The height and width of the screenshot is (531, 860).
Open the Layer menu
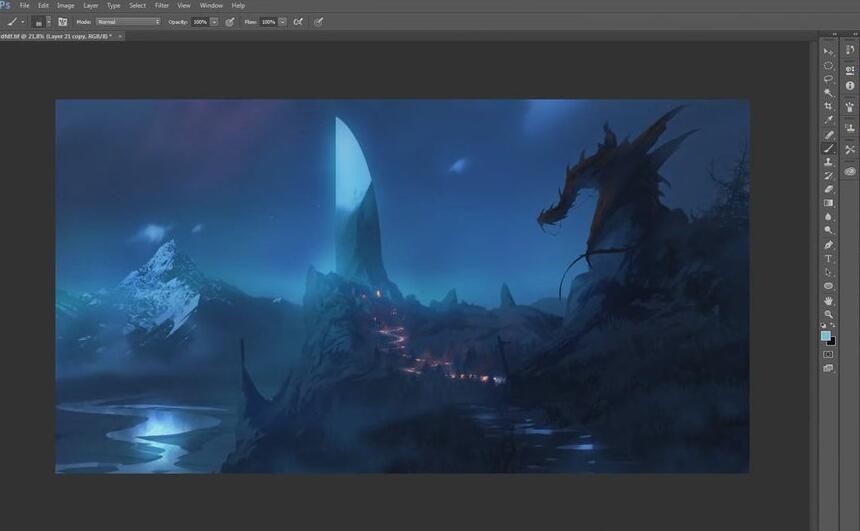90,5
